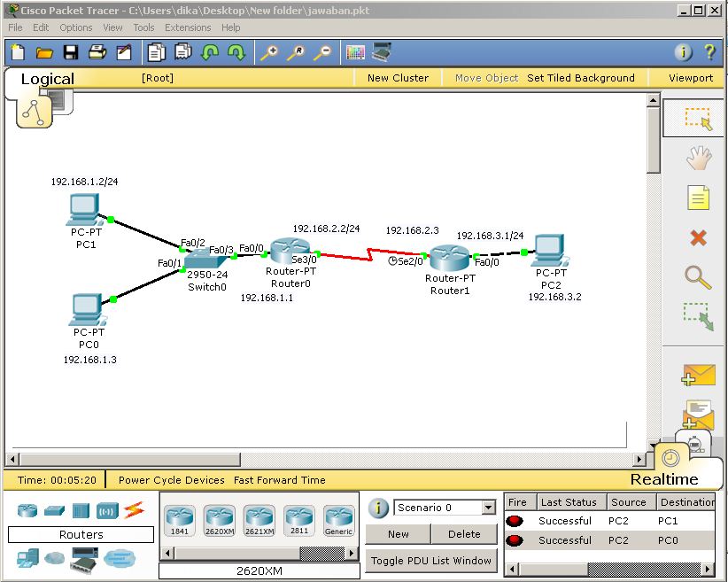This screenshot has height=582, width=728.
Task: Click Power Cycle Devices
Action: point(171,480)
